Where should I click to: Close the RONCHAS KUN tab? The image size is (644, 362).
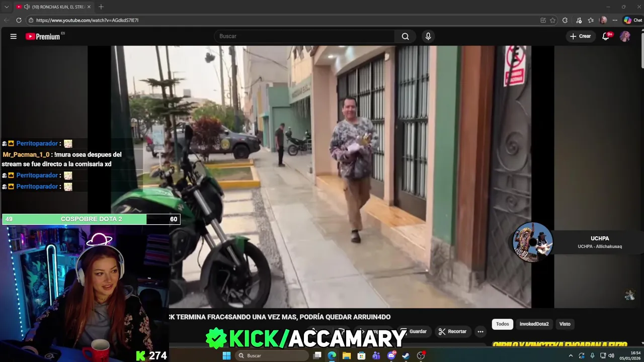point(89,7)
